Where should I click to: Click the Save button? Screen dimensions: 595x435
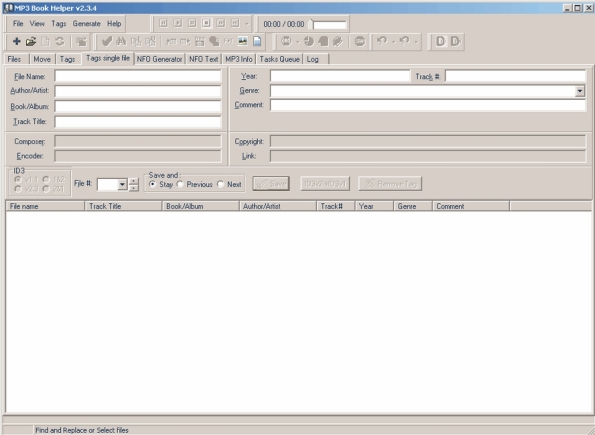[271, 184]
